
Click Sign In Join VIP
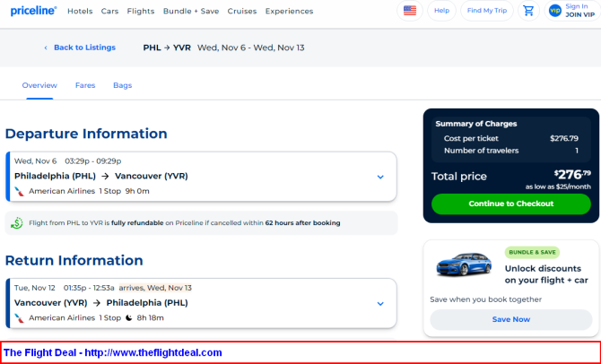point(572,11)
